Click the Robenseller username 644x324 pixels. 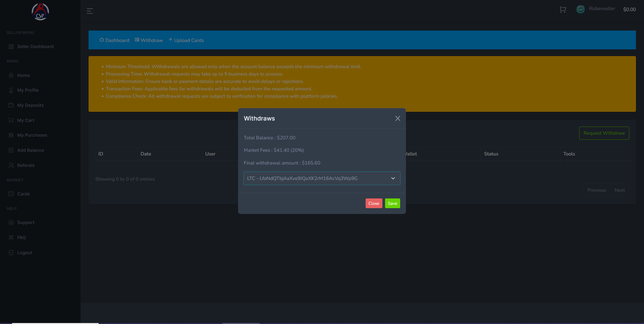coord(602,9)
